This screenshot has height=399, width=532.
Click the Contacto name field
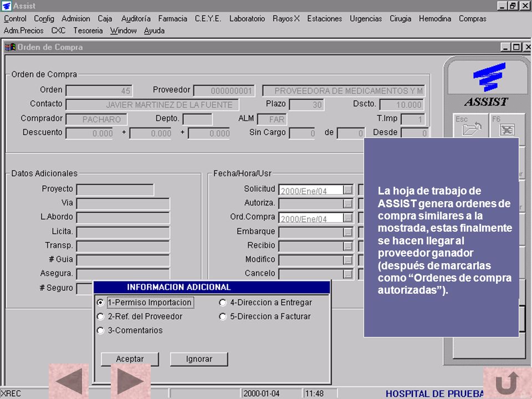coord(152,105)
